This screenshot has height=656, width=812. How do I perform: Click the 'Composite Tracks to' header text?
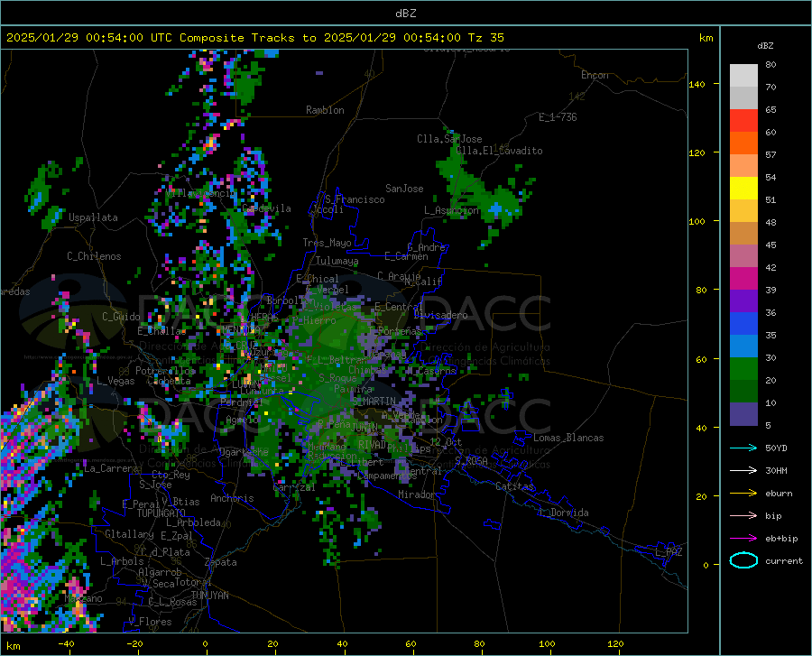point(247,38)
